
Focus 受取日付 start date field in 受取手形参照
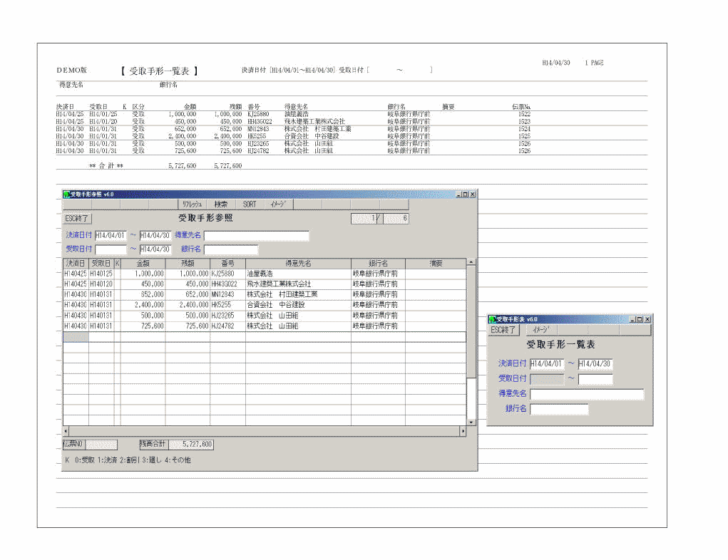pos(111,249)
